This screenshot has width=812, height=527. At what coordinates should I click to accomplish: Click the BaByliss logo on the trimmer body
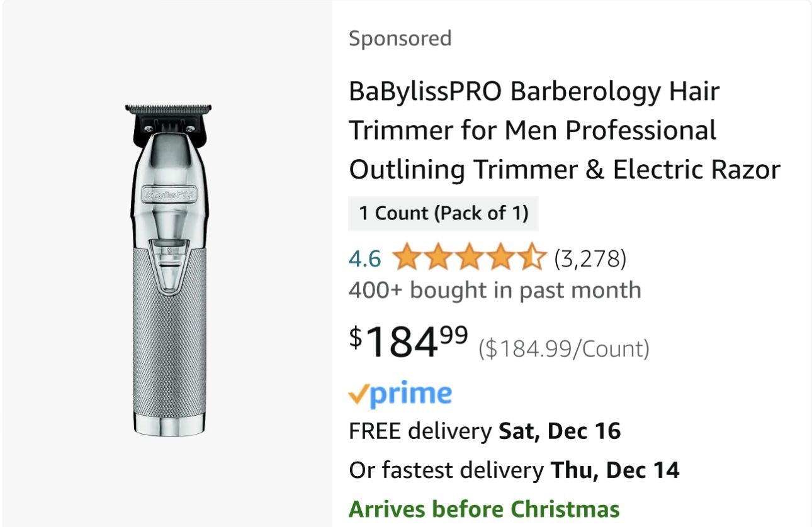[x=170, y=193]
